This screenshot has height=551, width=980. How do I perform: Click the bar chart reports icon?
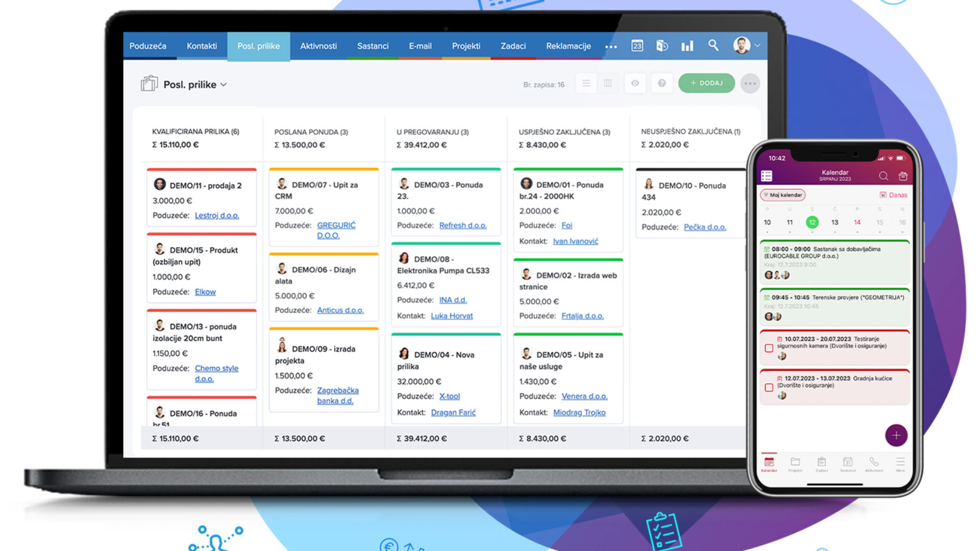687,46
